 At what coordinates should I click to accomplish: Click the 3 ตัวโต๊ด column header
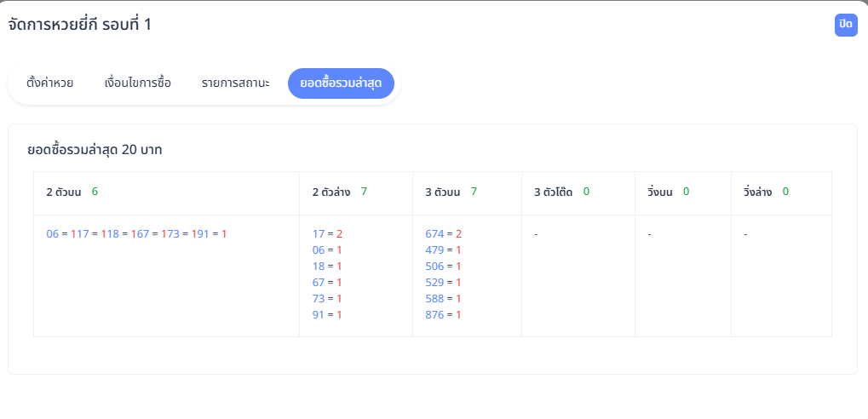click(553, 192)
